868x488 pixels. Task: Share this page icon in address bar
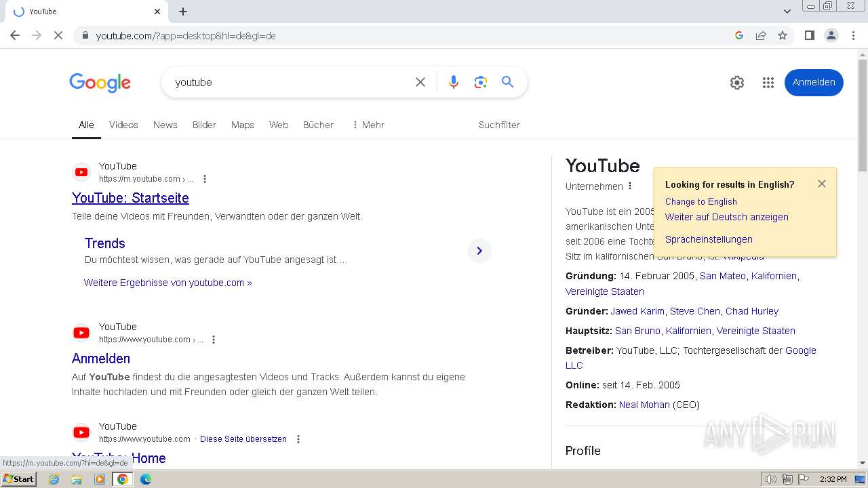(x=761, y=35)
